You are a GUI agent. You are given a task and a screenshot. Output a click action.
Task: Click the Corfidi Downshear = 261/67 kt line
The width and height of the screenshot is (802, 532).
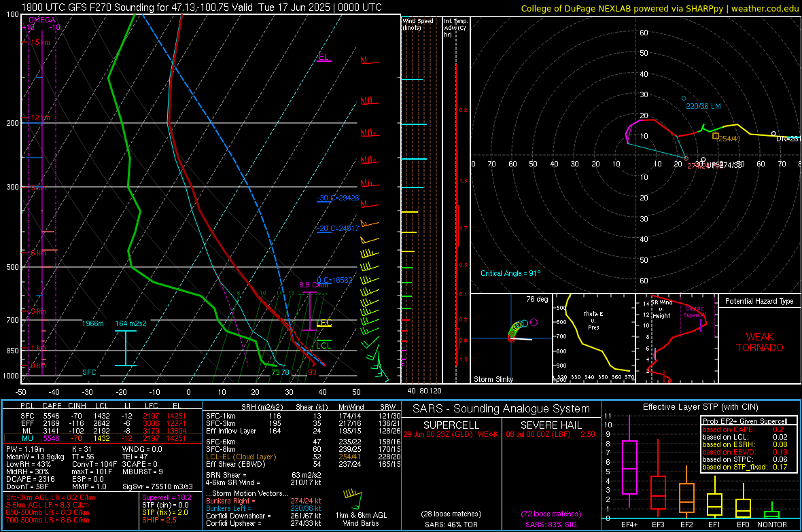(x=263, y=516)
